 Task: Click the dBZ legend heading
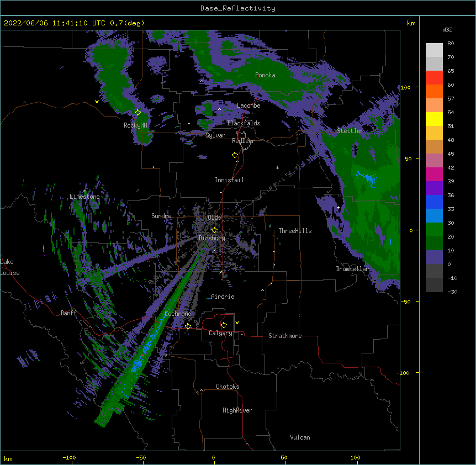[x=447, y=30]
